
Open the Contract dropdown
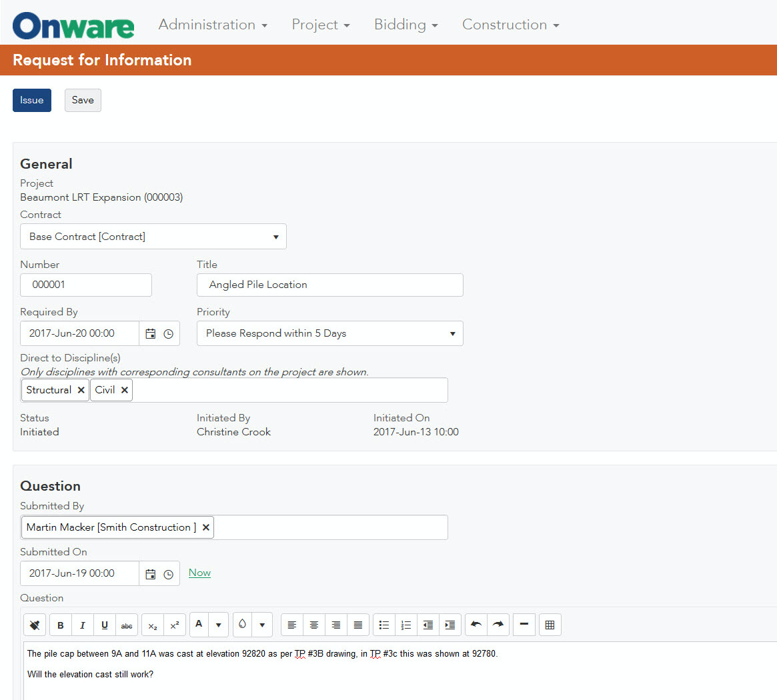[275, 236]
